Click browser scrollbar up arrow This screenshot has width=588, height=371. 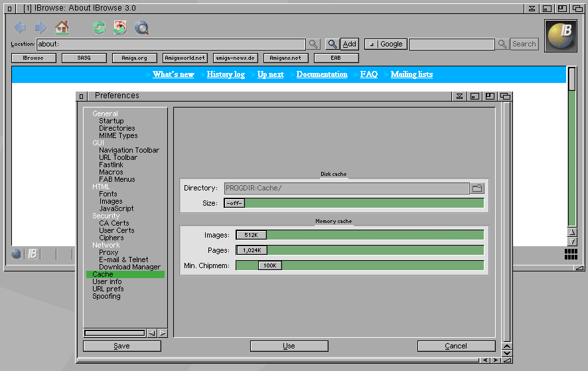(572, 232)
